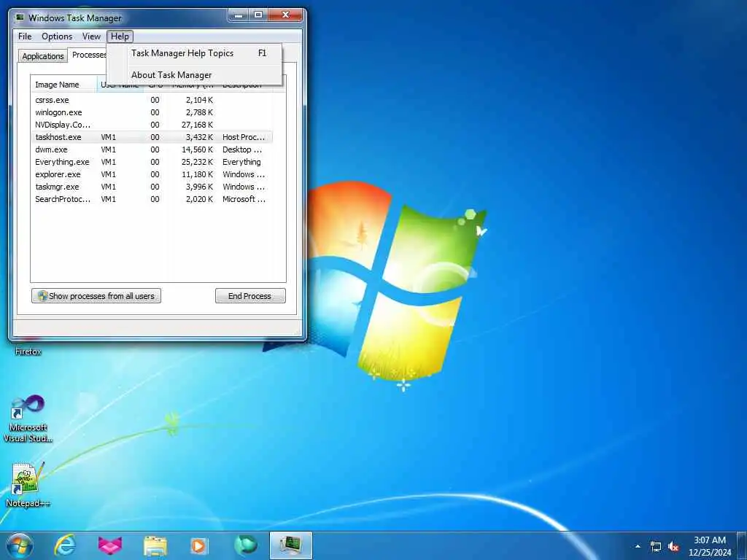This screenshot has height=560, width=747.
Task: Select the NVDisplay.Co... process
Action: point(152,125)
